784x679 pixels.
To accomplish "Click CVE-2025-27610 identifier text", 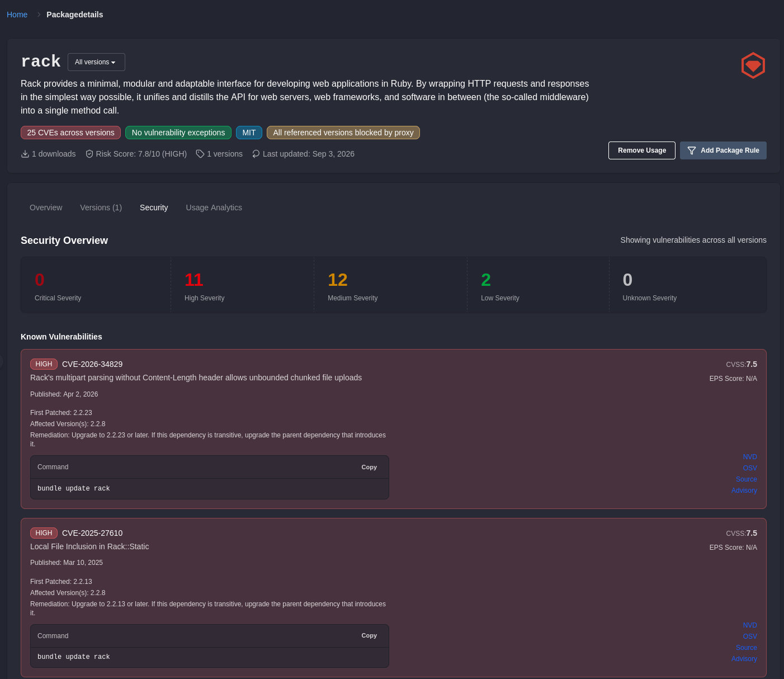I will pyautogui.click(x=92, y=533).
